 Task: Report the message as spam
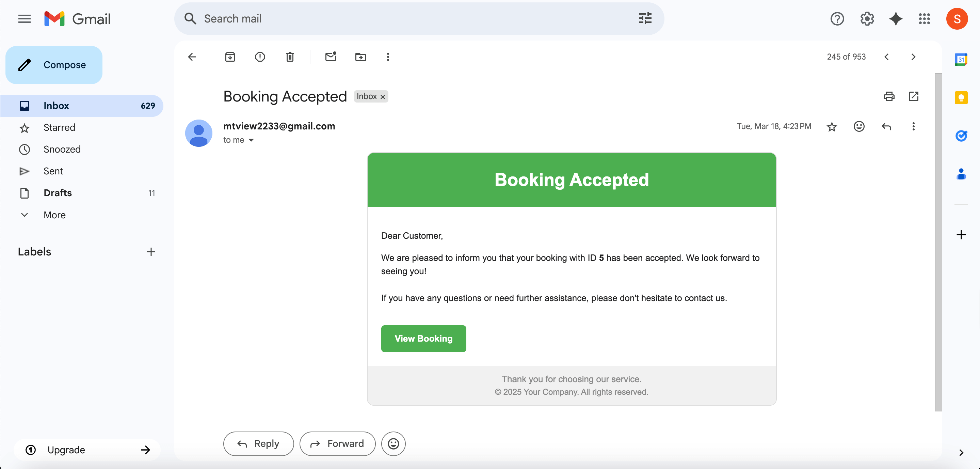260,57
